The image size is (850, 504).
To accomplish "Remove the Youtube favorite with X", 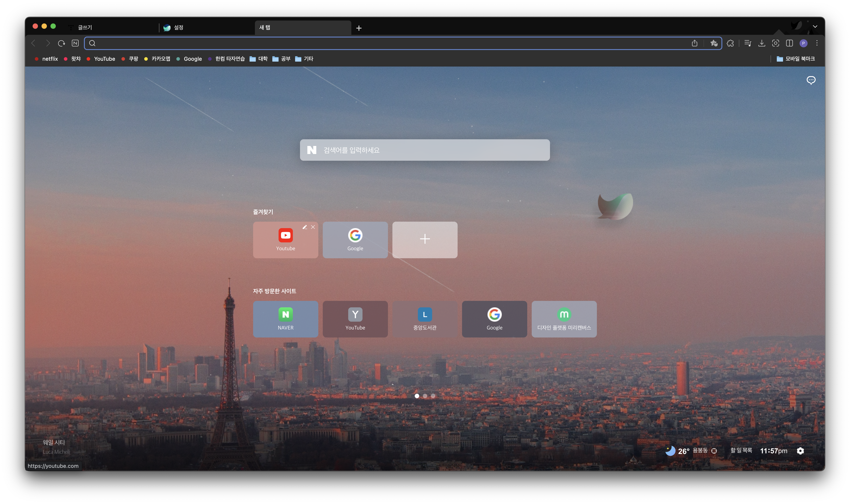I will pyautogui.click(x=313, y=227).
